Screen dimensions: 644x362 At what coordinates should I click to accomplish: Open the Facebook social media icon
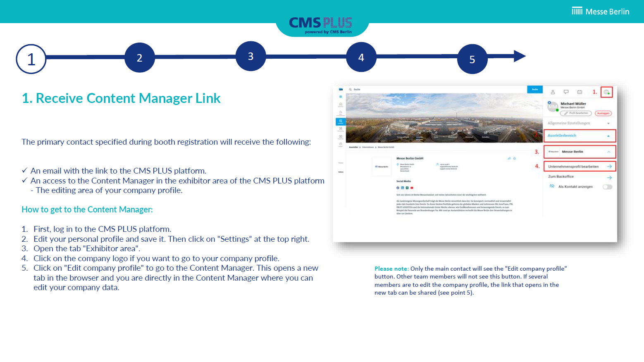[x=398, y=188]
